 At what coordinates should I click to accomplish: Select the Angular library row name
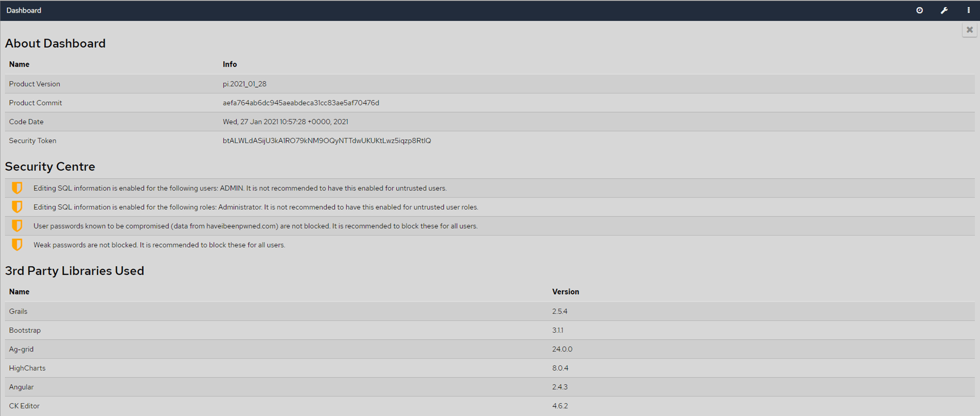(x=21, y=387)
